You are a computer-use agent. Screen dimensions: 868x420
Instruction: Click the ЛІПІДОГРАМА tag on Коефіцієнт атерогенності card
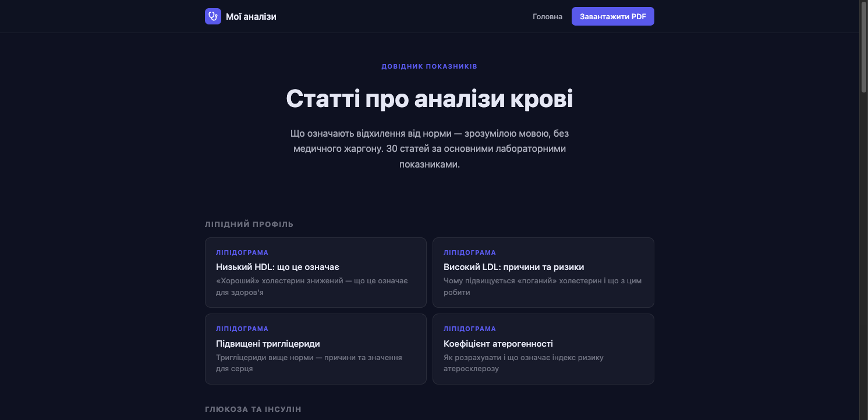[x=470, y=329]
